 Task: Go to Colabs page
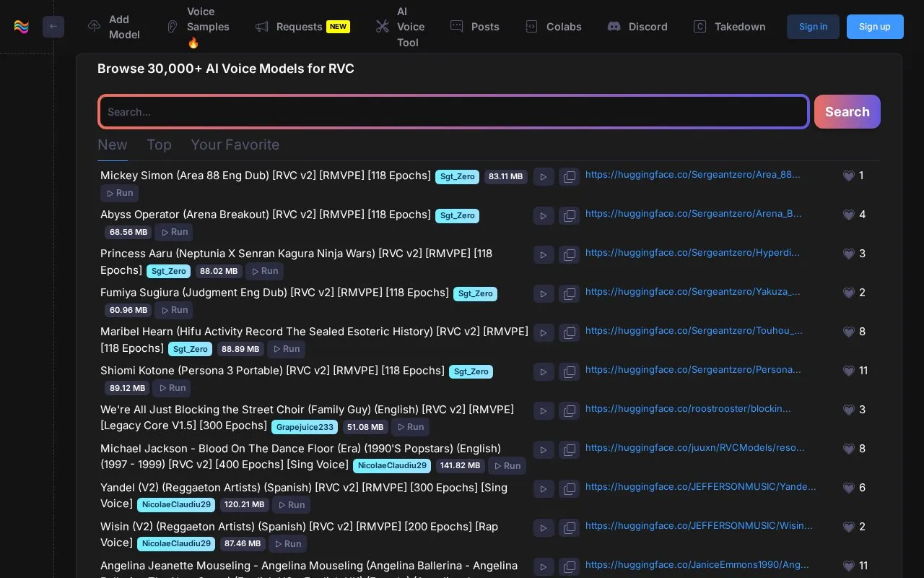[x=554, y=27]
